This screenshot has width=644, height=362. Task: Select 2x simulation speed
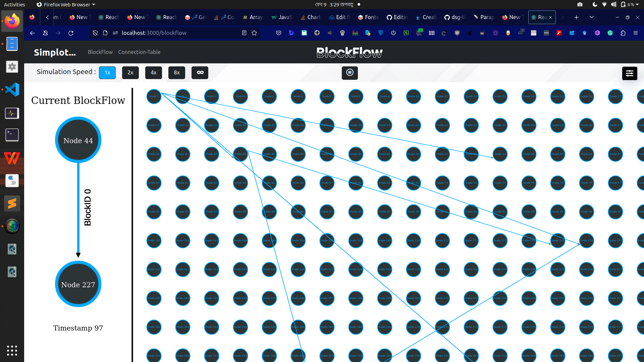(x=130, y=72)
